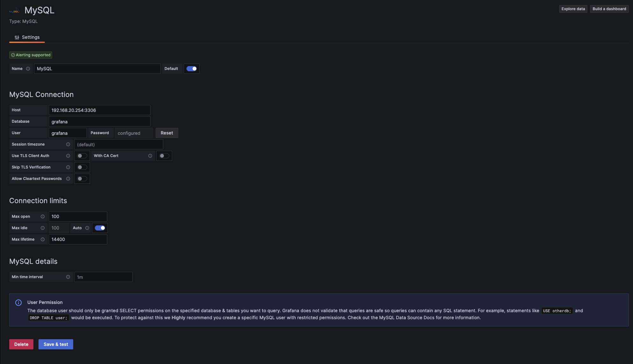Click the Max open info icon
Viewport: 633px width, 364px height.
43,216
